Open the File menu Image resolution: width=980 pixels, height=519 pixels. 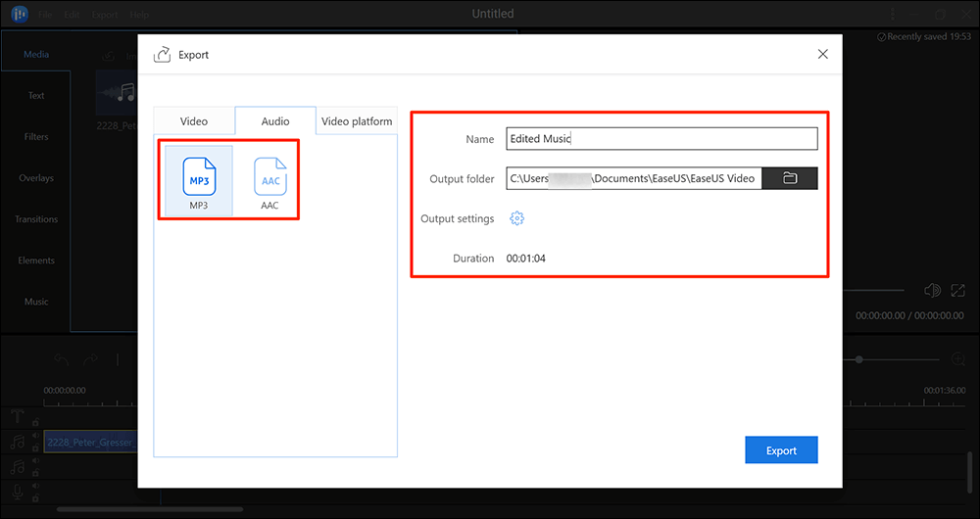coord(46,15)
